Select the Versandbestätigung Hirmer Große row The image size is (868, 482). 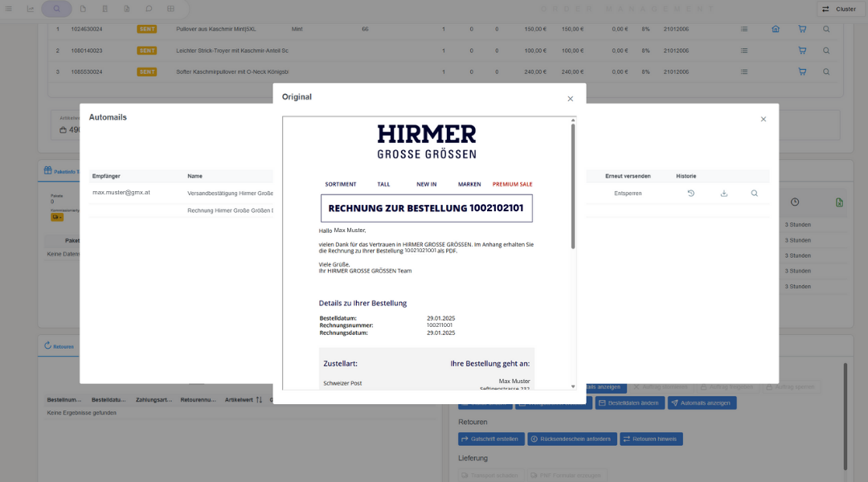click(x=230, y=193)
